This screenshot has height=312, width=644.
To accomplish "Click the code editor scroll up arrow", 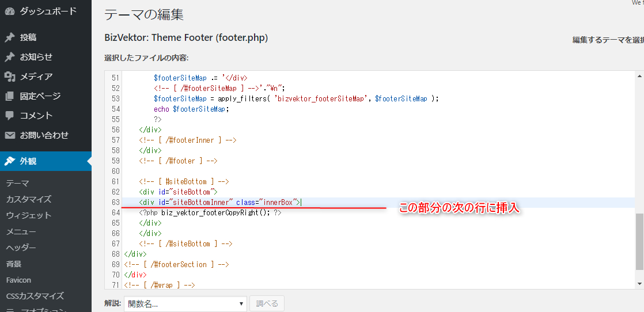I will (x=639, y=77).
